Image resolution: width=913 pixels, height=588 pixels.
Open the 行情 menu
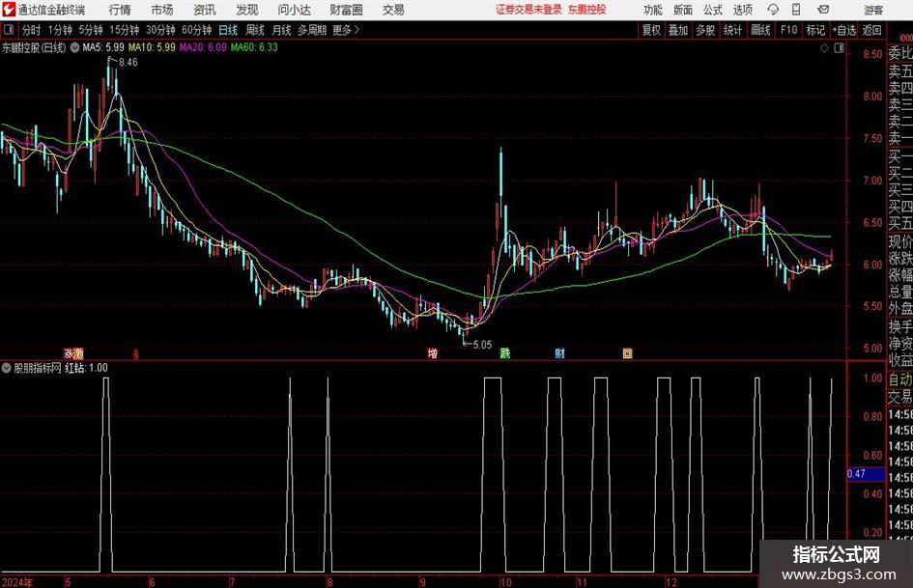coord(120,10)
